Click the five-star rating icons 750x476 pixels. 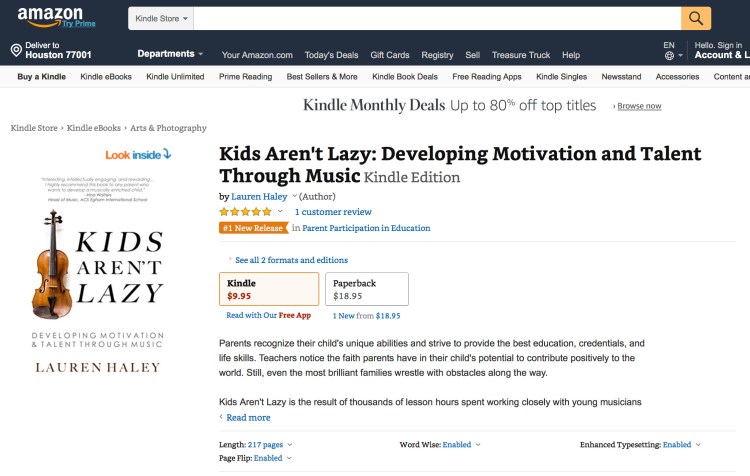point(245,212)
